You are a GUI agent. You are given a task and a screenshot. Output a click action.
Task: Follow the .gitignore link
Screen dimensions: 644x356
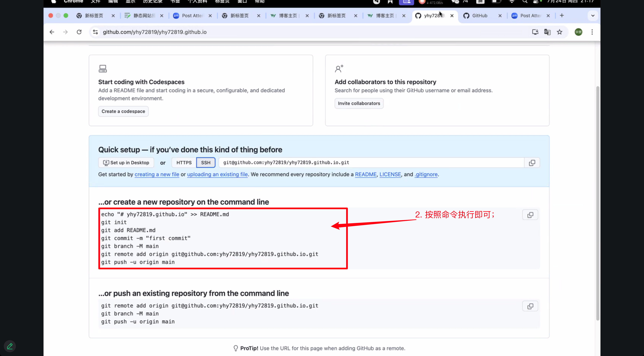click(x=426, y=174)
